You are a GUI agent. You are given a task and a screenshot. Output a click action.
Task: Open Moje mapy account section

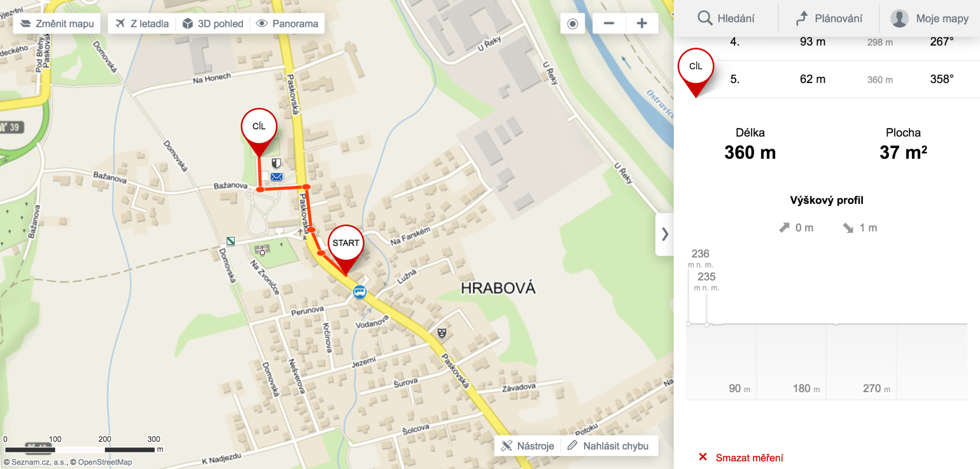(930, 19)
